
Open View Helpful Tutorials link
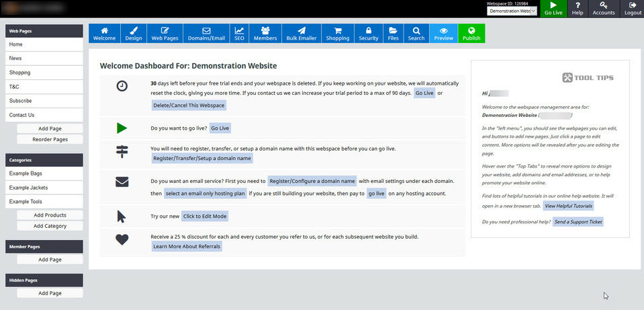568,206
